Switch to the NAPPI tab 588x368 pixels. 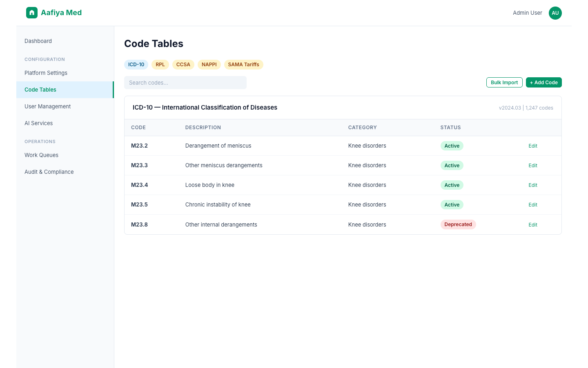[x=209, y=65]
